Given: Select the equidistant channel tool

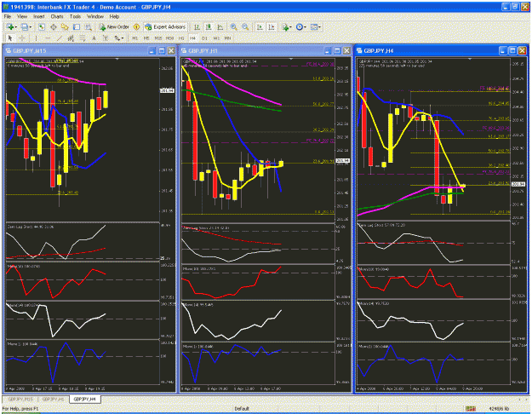Looking at the screenshot, I should click(71, 38).
